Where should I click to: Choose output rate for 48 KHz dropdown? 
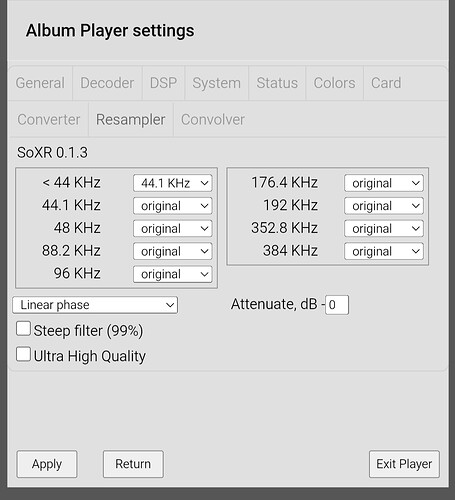(x=173, y=228)
